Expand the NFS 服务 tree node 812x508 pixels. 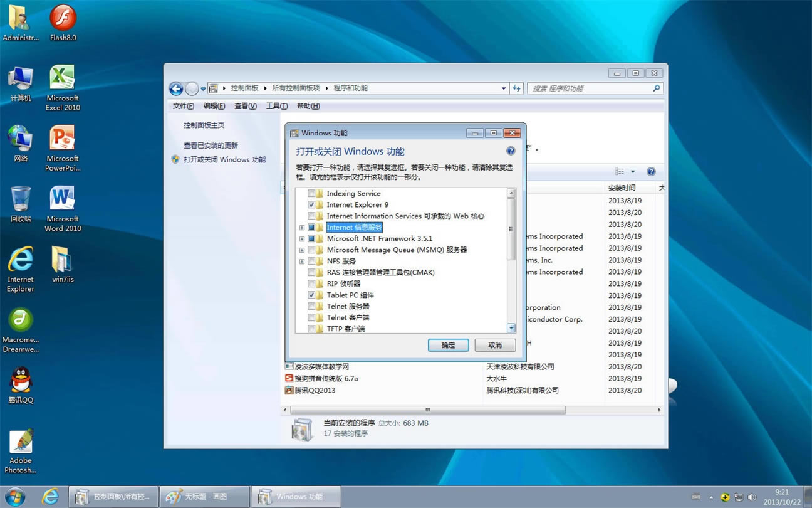(x=302, y=262)
